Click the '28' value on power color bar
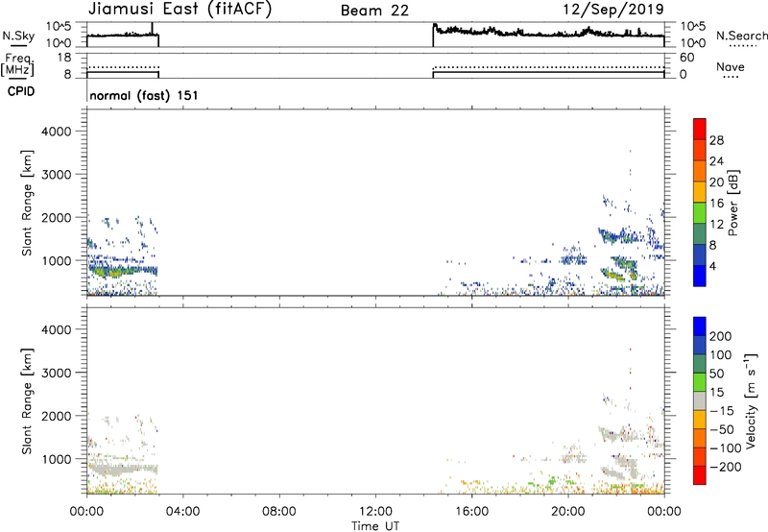The height and width of the screenshot is (532, 768). (x=716, y=140)
